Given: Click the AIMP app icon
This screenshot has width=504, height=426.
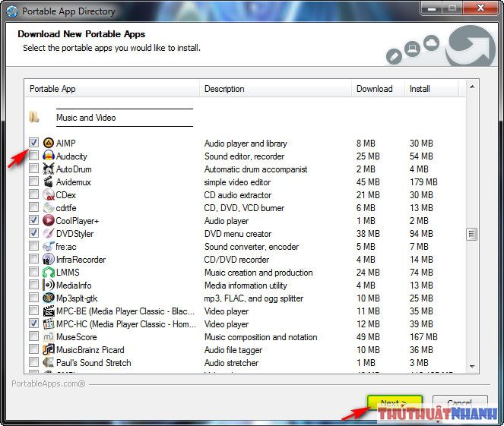Looking at the screenshot, I should [x=48, y=143].
